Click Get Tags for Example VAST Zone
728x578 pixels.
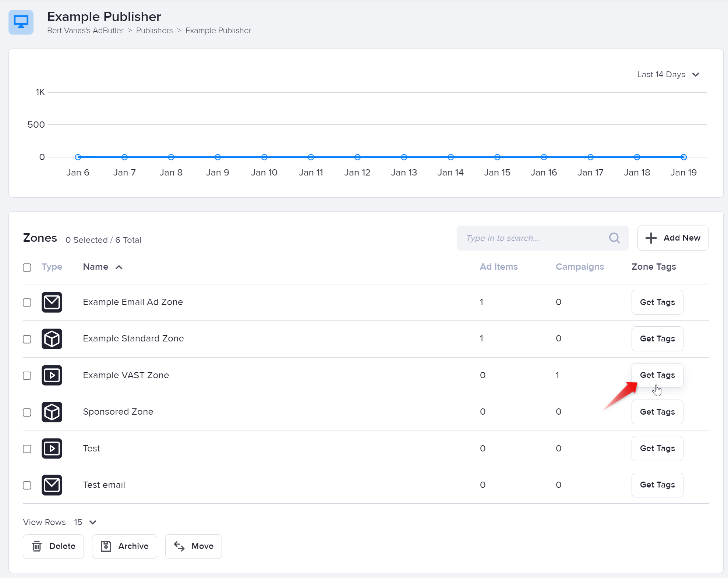point(657,375)
